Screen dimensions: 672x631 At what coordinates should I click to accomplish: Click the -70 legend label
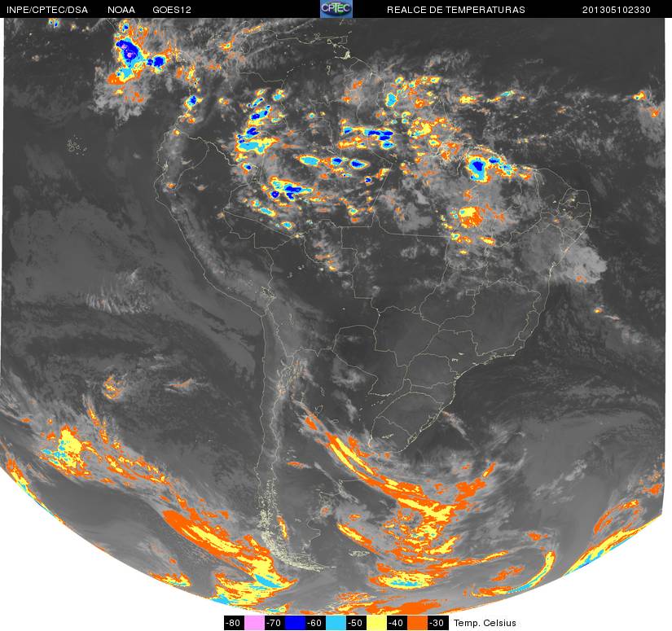(275, 622)
